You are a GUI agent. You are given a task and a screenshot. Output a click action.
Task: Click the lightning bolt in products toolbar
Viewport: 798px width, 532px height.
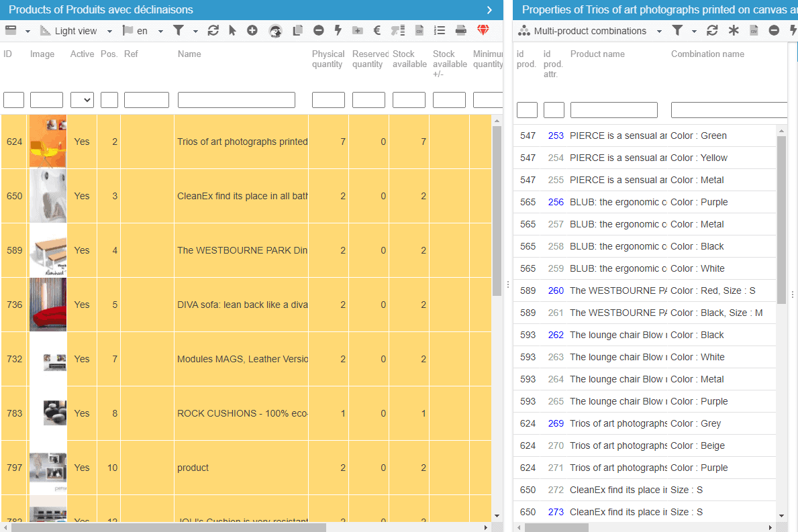(338, 31)
